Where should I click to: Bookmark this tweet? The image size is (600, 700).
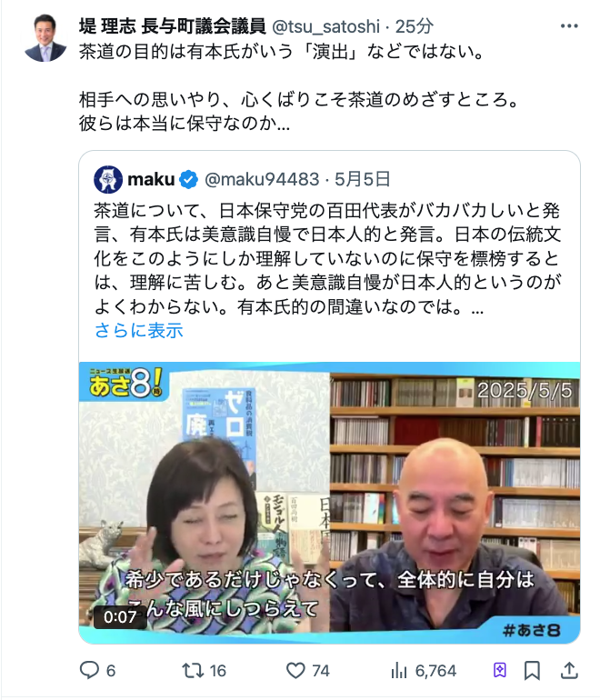tap(532, 670)
